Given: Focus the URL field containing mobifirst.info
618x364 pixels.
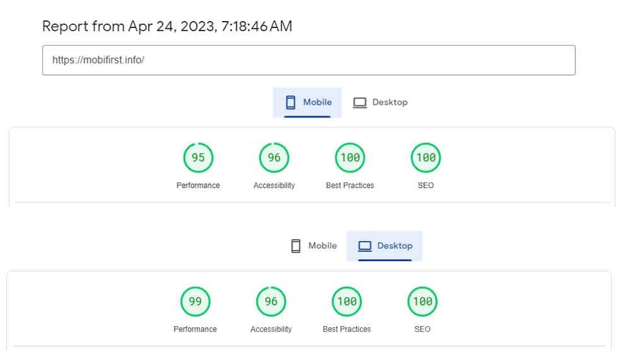Looking at the screenshot, I should coord(308,60).
